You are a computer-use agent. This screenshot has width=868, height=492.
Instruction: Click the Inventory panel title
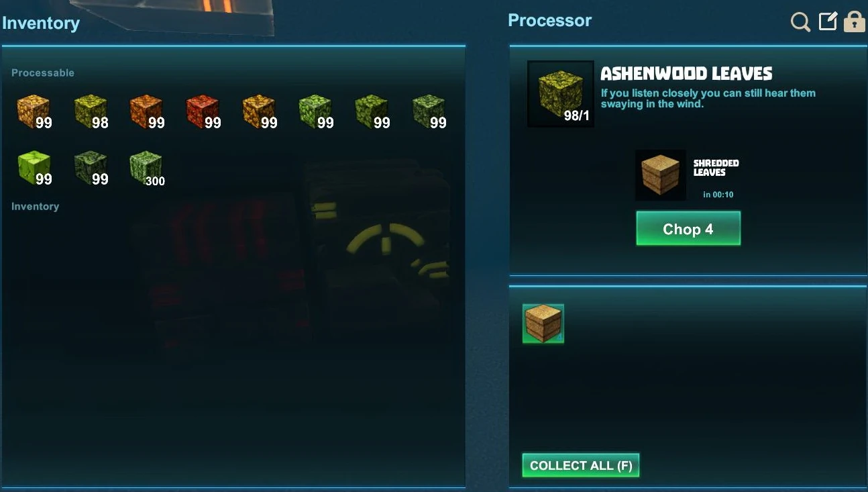pos(41,23)
